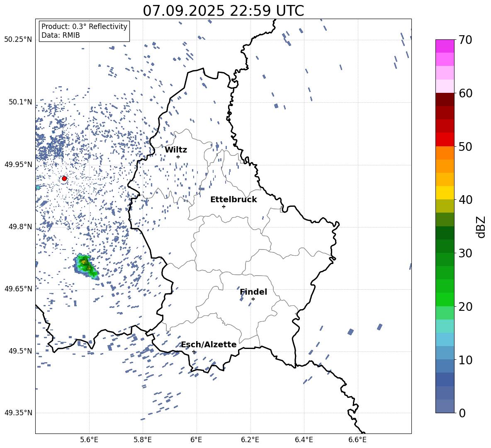The image size is (491, 448).
Task: Click the 50 label on colorbar
Action: coord(465,146)
